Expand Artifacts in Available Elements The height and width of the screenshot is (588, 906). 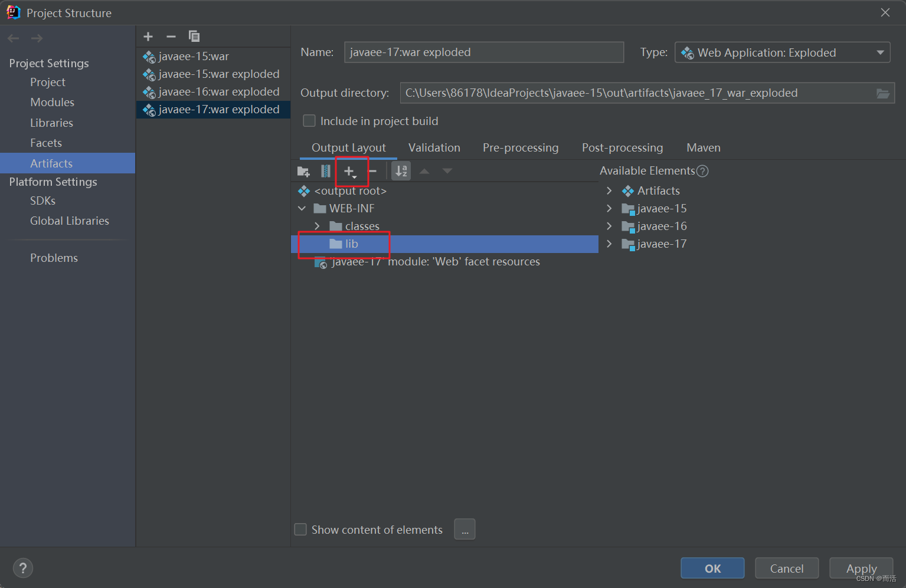pos(609,191)
